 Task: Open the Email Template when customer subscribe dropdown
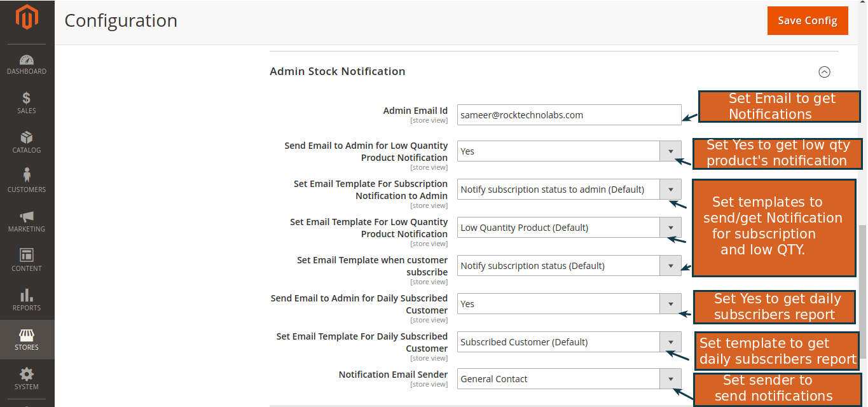point(671,265)
